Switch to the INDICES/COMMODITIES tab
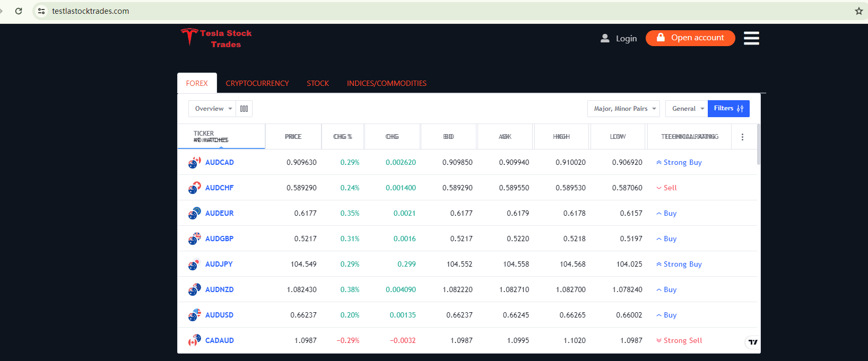868x361 pixels. (386, 83)
